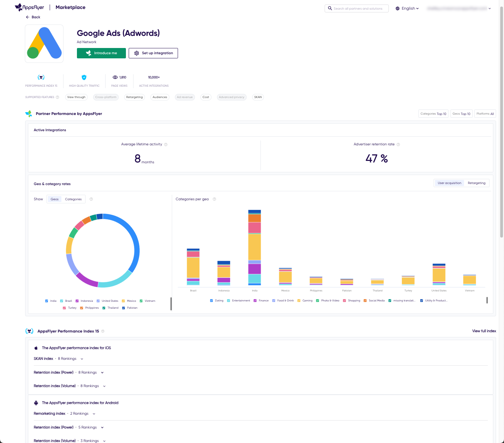Uncheck the Indonesia geo checkbox
The height and width of the screenshot is (443, 504).
click(x=77, y=301)
